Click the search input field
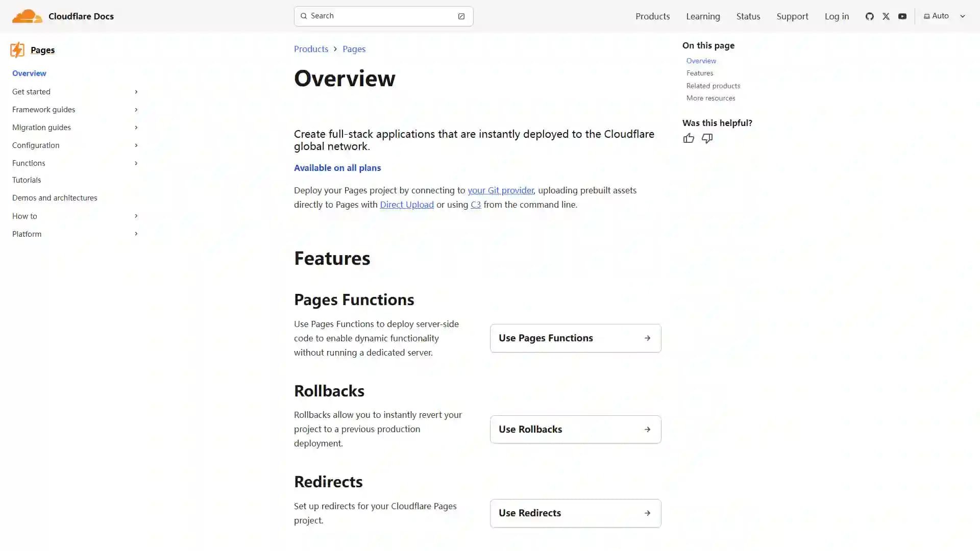 point(383,15)
